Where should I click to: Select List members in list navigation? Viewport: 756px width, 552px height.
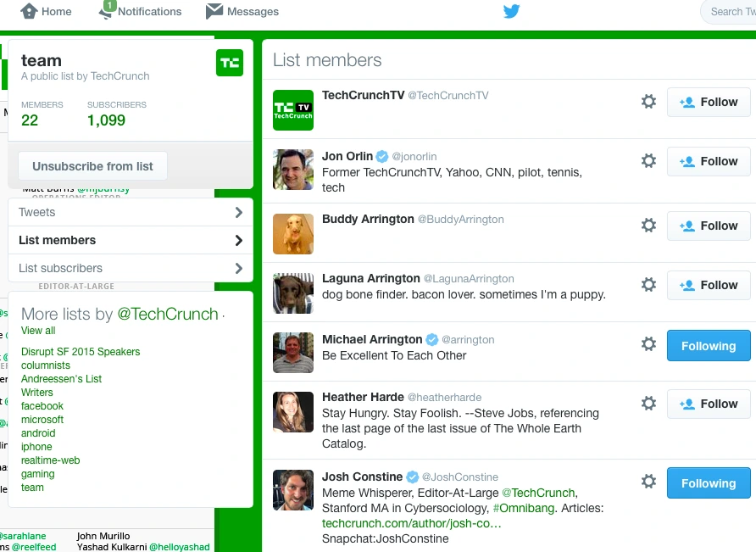point(131,240)
